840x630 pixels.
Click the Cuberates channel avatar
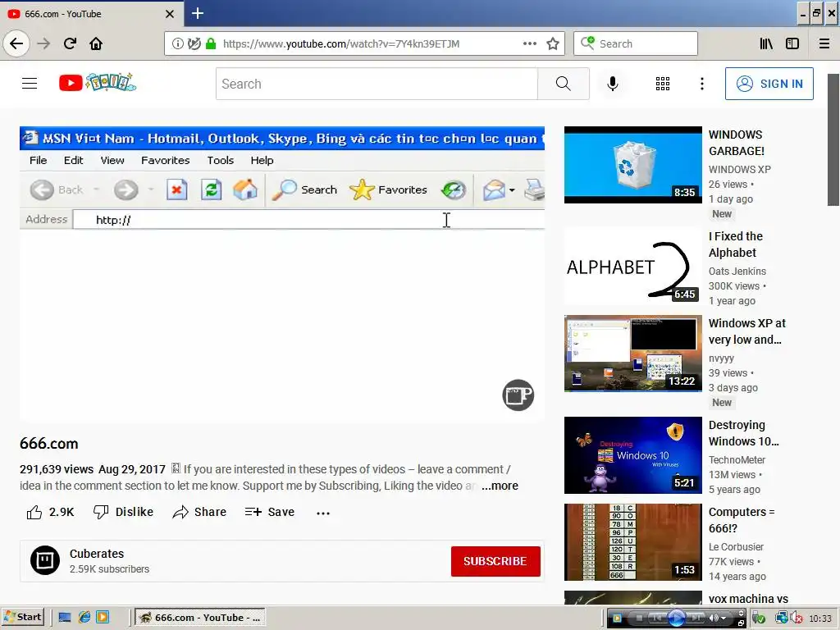[x=45, y=560]
